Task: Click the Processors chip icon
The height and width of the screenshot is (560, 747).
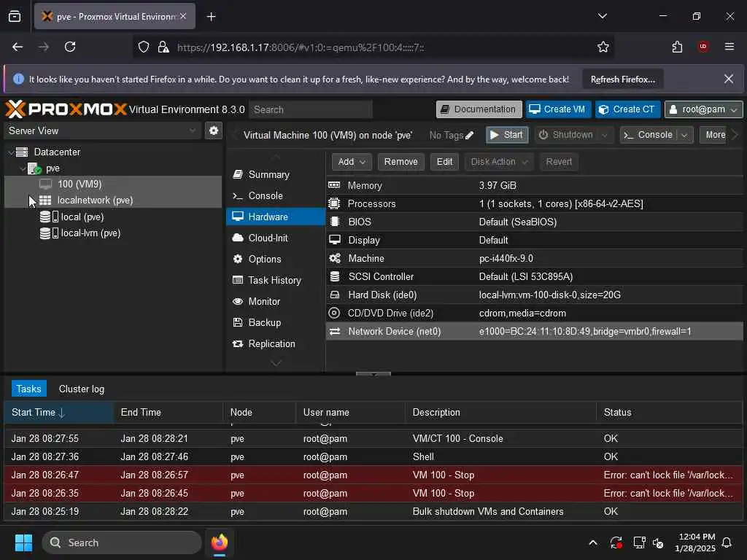Action: [334, 203]
